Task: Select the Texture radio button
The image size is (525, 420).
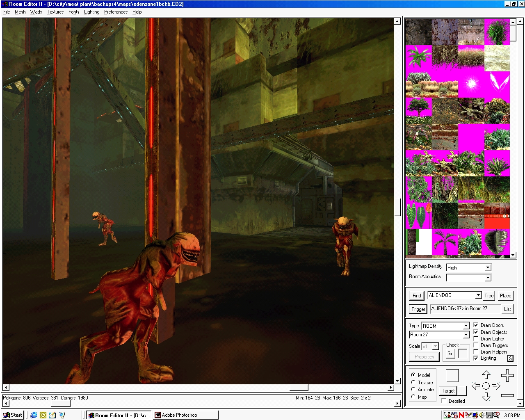Action: [x=413, y=382]
